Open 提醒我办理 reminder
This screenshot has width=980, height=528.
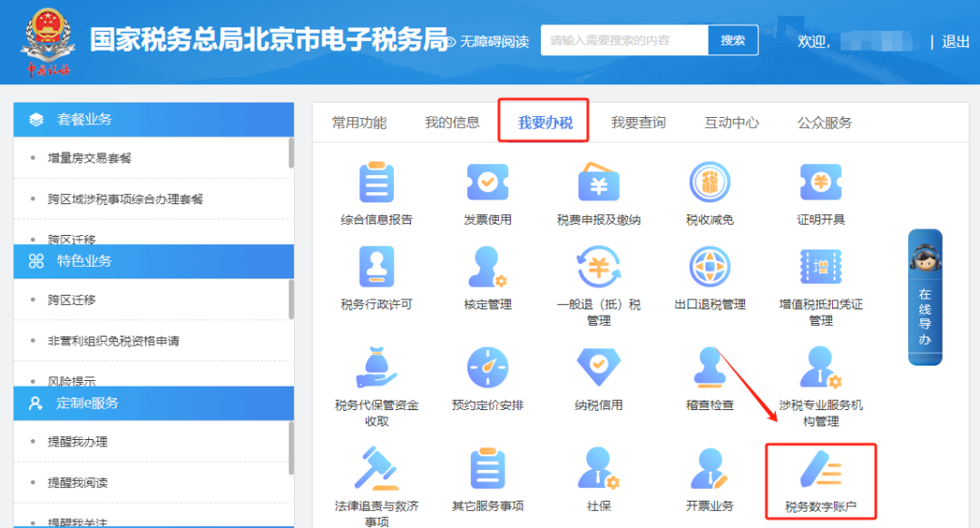click(x=77, y=442)
